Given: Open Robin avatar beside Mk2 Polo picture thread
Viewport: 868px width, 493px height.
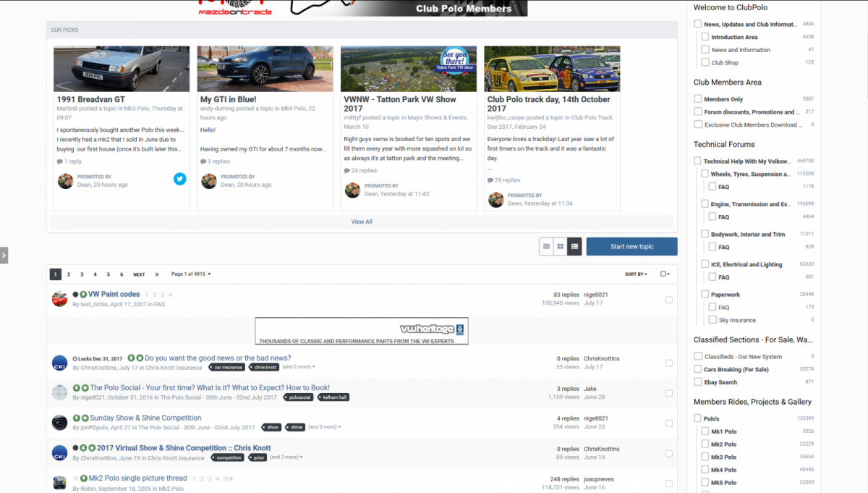Looking at the screenshot, I should click(59, 482).
